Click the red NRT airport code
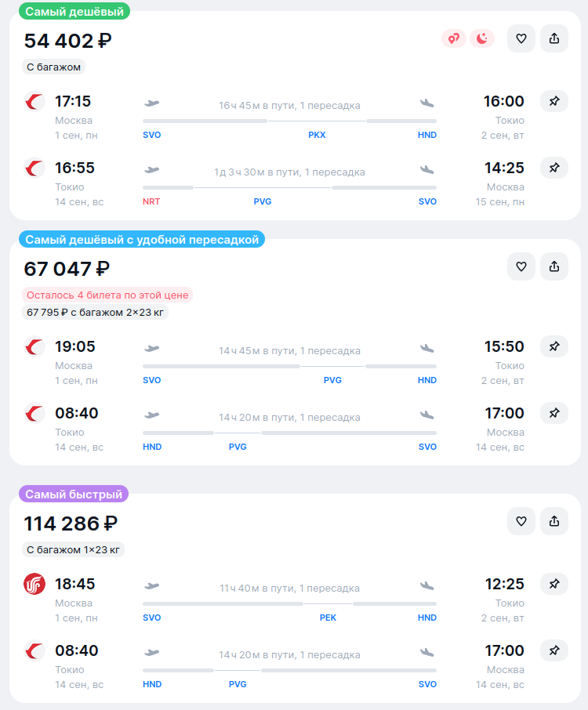This screenshot has width=588, height=710. [151, 201]
